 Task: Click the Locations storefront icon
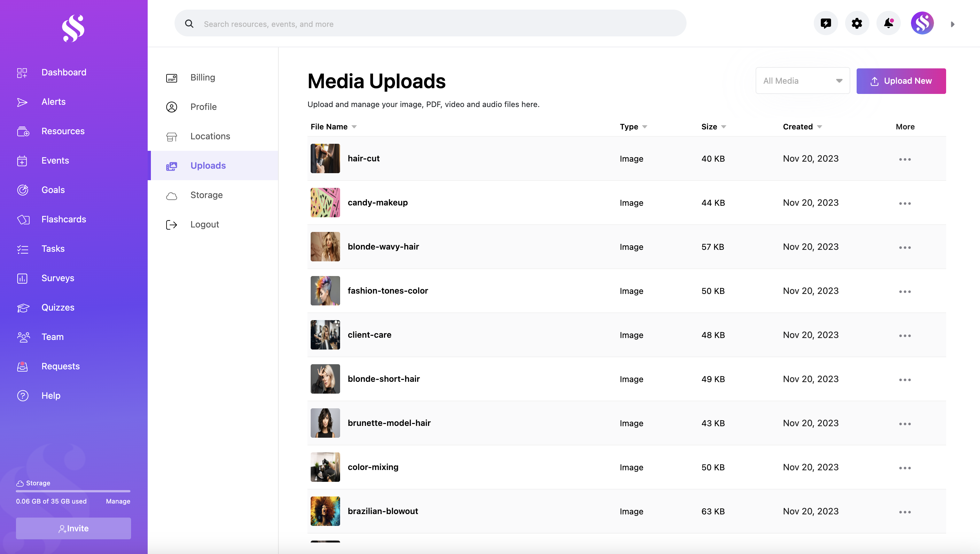[x=172, y=137]
